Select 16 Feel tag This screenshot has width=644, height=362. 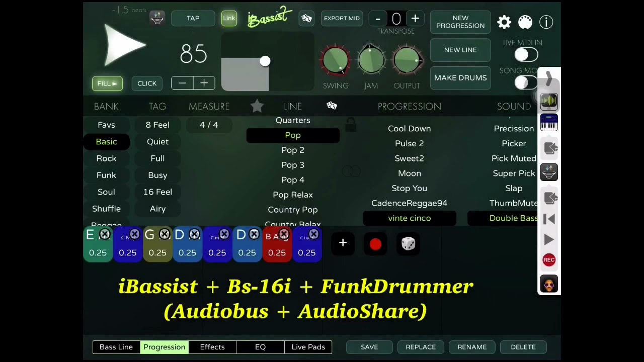coord(157,192)
